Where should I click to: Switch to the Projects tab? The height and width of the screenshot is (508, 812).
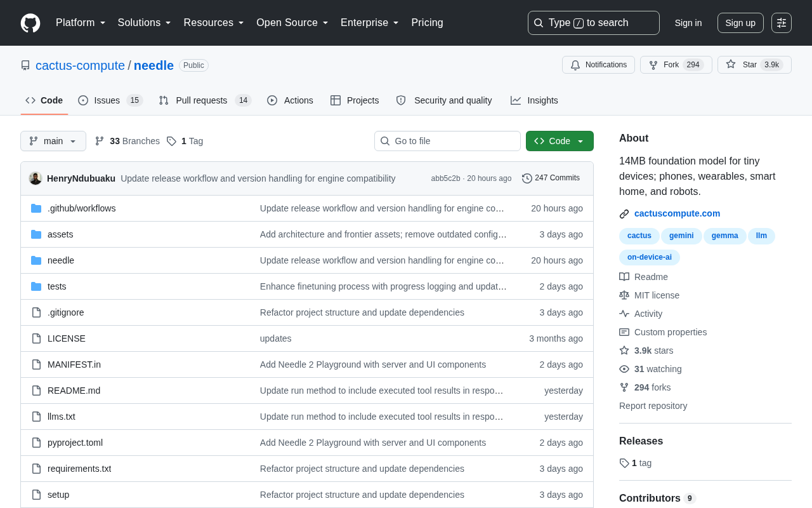[x=355, y=100]
